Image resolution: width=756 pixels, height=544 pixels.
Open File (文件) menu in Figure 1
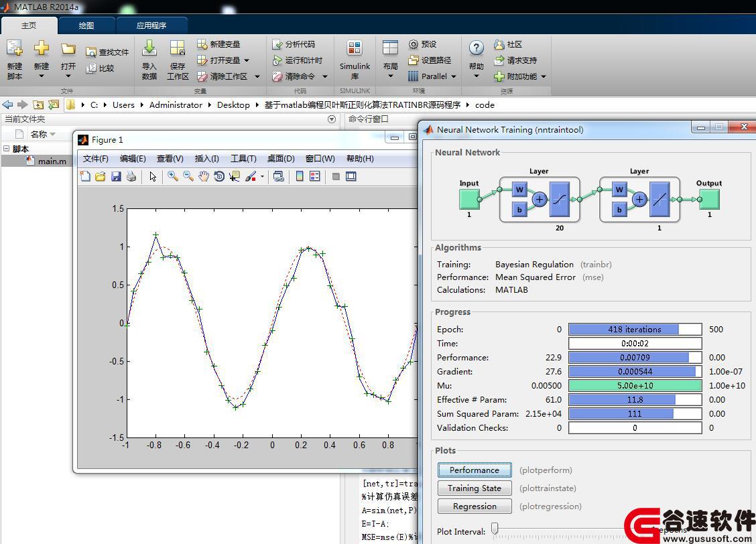coord(95,159)
